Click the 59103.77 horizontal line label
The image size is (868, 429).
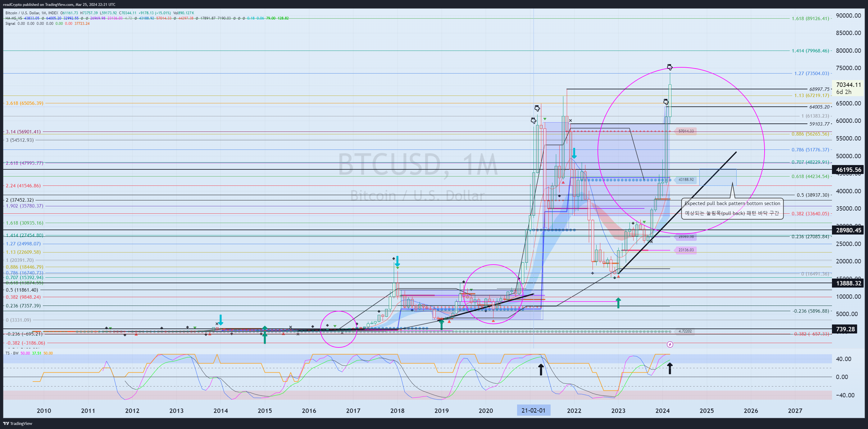pos(820,124)
